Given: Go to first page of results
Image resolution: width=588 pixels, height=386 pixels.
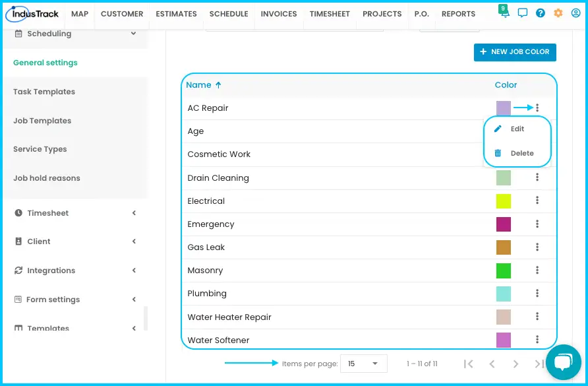Looking at the screenshot, I should (468, 364).
